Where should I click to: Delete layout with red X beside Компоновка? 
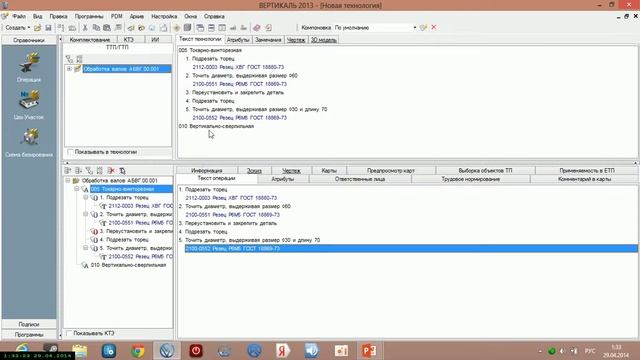click(434, 27)
